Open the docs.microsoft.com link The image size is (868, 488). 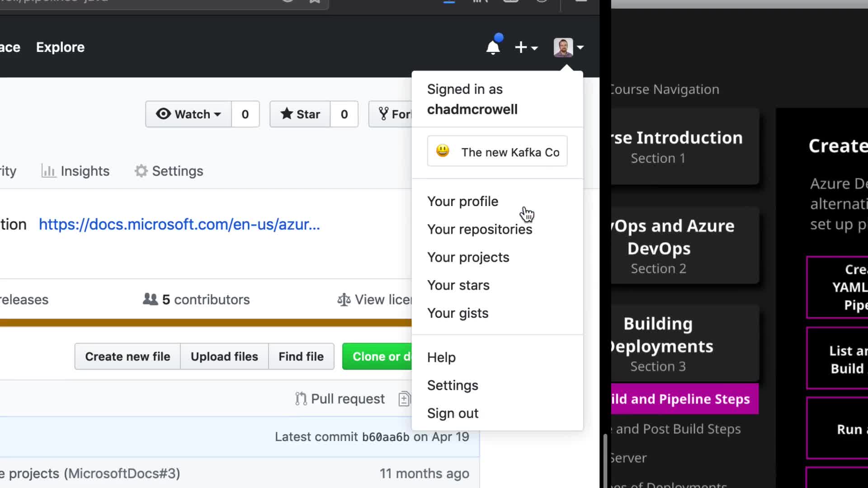(x=179, y=224)
